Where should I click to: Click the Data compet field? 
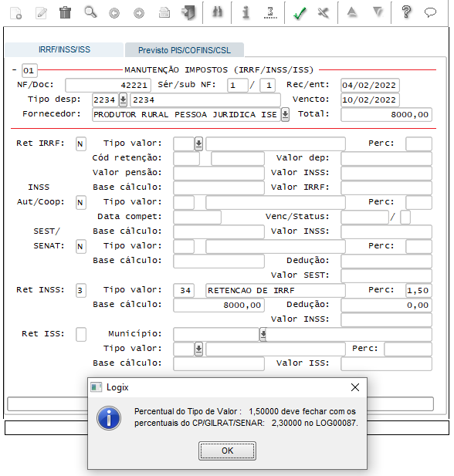point(197,217)
